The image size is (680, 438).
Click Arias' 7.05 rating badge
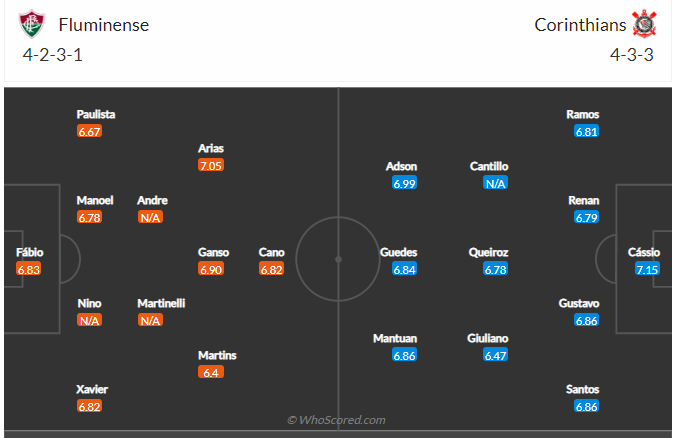click(211, 165)
